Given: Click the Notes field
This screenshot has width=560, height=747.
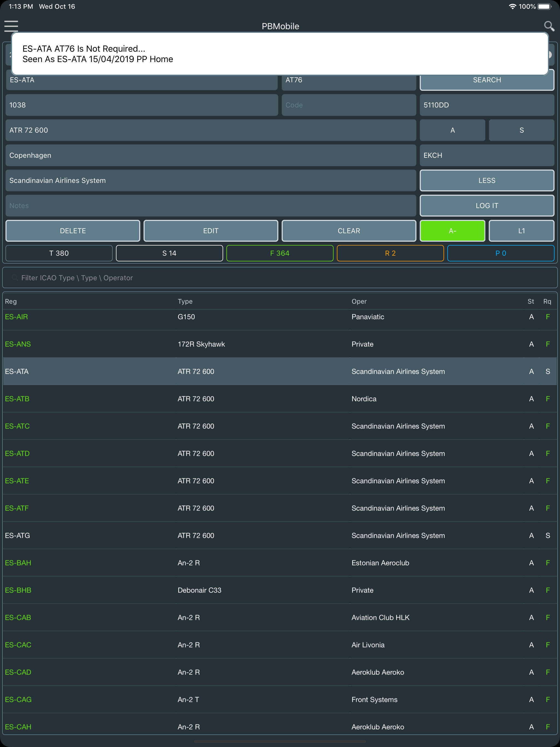Looking at the screenshot, I should tap(211, 206).
